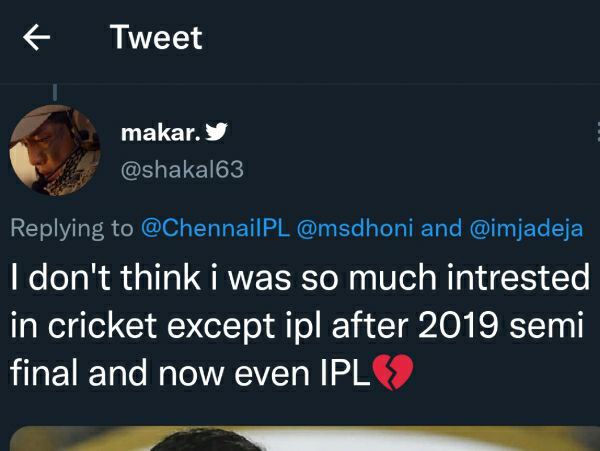Image resolution: width=600 pixels, height=451 pixels.
Task: Click the Tweet header title
Action: coord(156,38)
